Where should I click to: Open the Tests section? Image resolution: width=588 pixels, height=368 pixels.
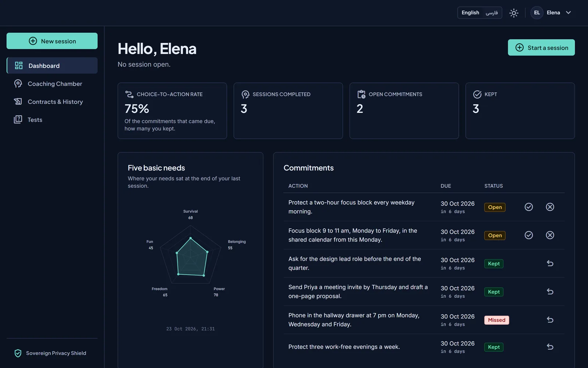(52, 120)
